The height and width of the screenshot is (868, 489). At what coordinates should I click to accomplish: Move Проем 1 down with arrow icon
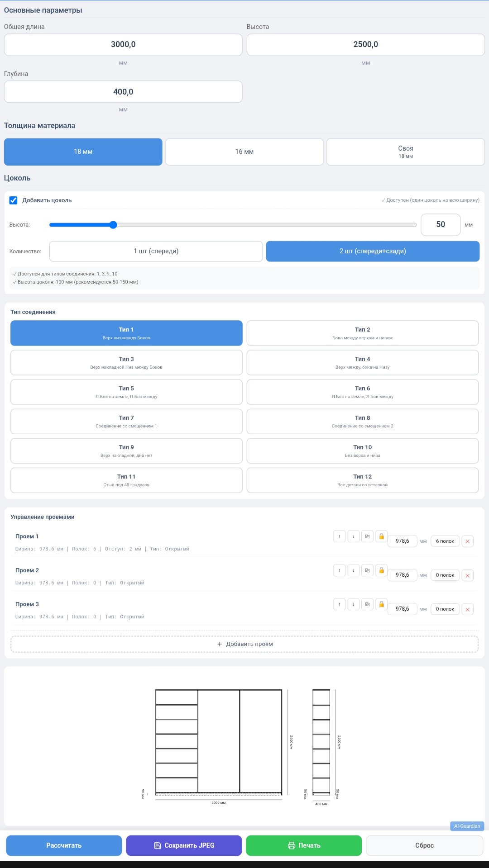point(353,536)
